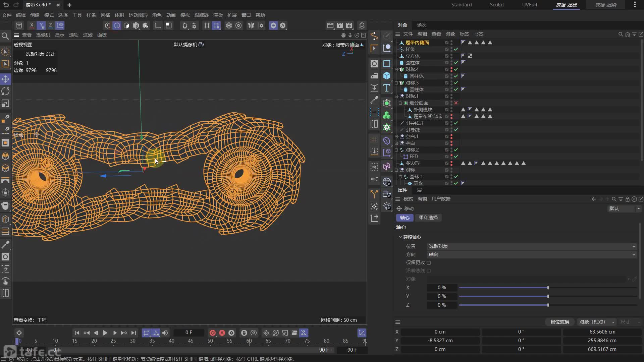
Task: Click the Y position field showing -8.5327 cm
Action: [440, 341]
